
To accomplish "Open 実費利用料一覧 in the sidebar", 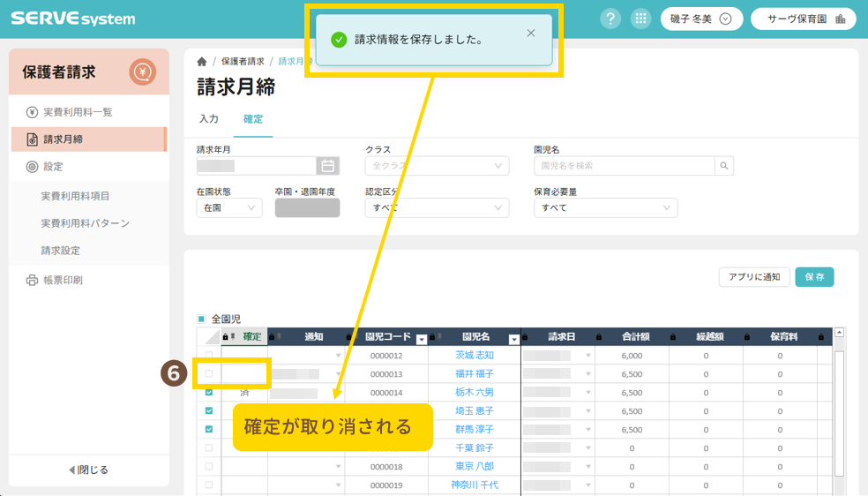I will point(78,112).
